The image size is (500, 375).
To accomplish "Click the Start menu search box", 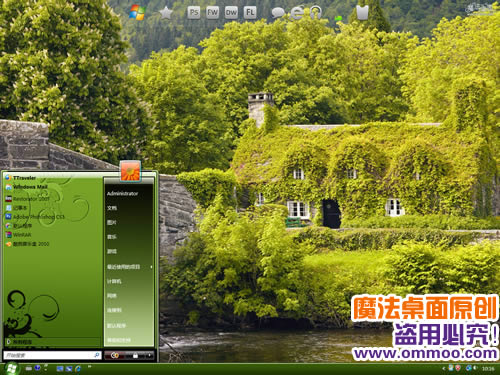I will [x=52, y=355].
